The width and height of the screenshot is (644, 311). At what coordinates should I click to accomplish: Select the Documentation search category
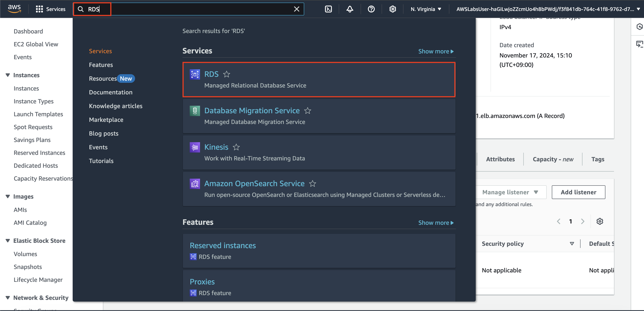[x=110, y=92]
